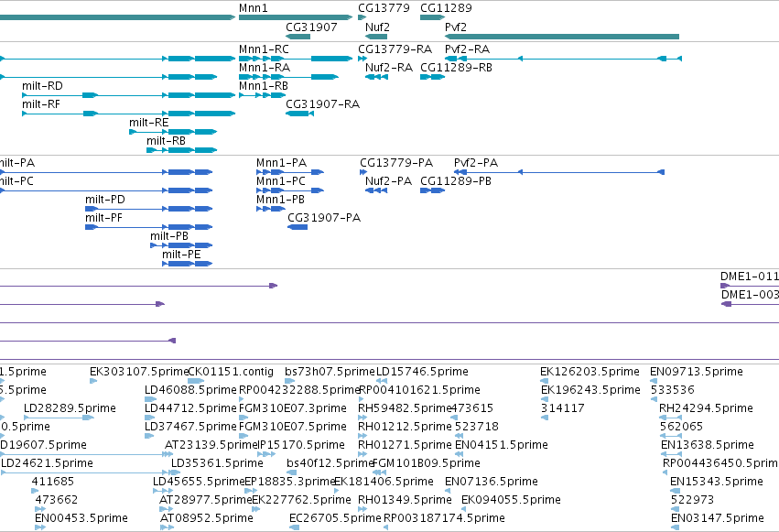
Task: Click the CG11289-RB transcript
Action: click(432, 77)
